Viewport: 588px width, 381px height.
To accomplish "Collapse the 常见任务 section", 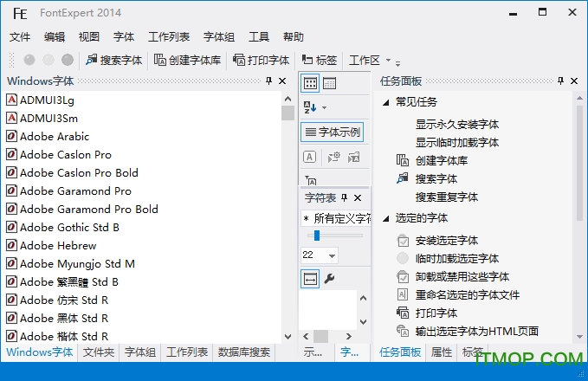I will pos(385,102).
